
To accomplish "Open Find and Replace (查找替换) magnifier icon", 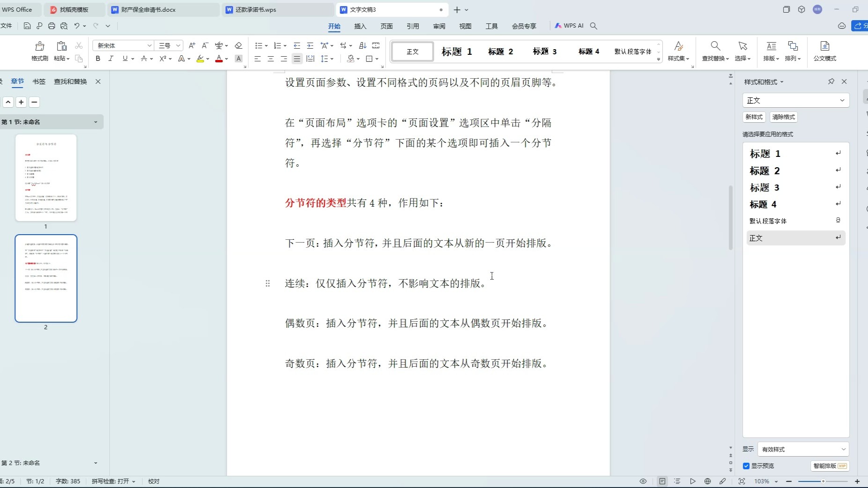I will point(715,46).
